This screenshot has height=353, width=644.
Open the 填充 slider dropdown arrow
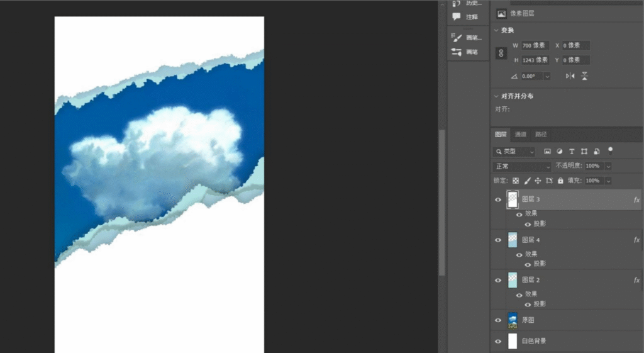point(608,181)
